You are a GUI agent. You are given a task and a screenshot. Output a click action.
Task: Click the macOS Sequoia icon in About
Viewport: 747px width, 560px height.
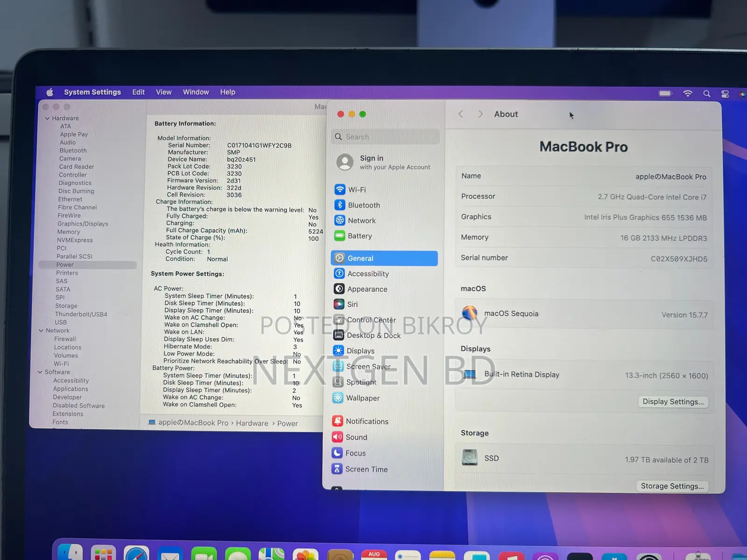pos(469,313)
